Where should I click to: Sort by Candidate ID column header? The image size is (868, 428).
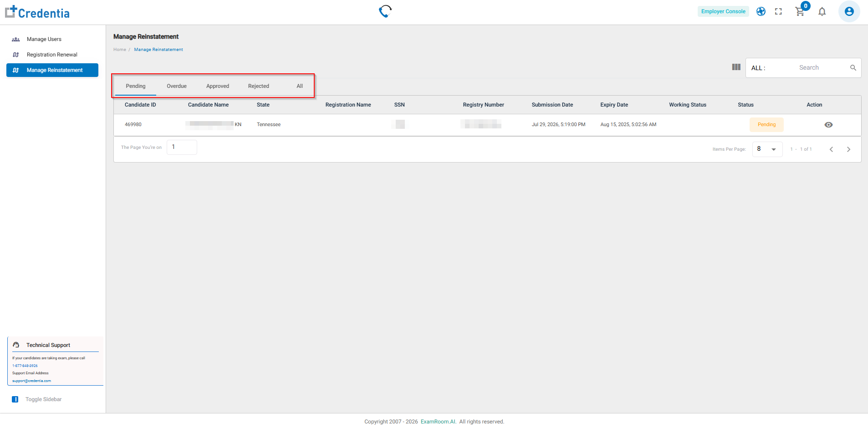[x=140, y=105]
